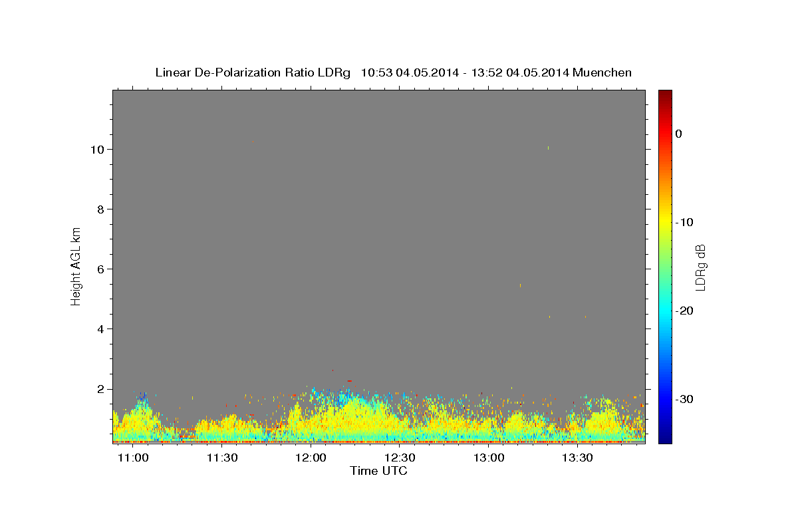
Task: Click the colorbar value -30
Action: click(x=685, y=399)
